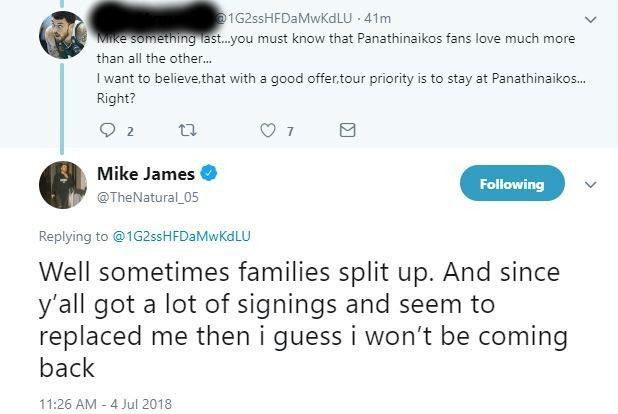The image size is (618, 414).
Task: Open Mike James display name profile
Action: click(146, 174)
